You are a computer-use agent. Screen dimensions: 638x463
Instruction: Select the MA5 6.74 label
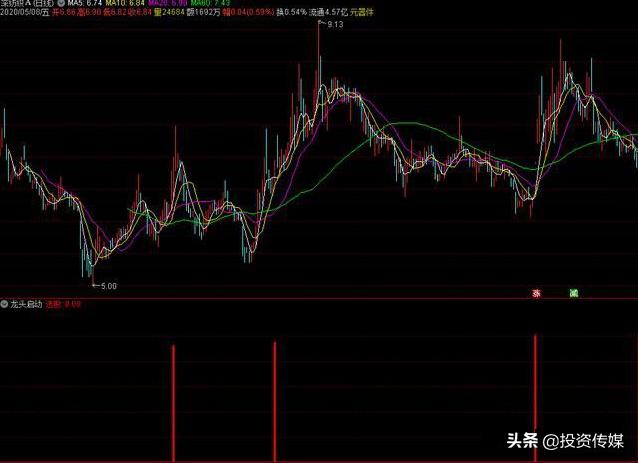click(x=85, y=3)
